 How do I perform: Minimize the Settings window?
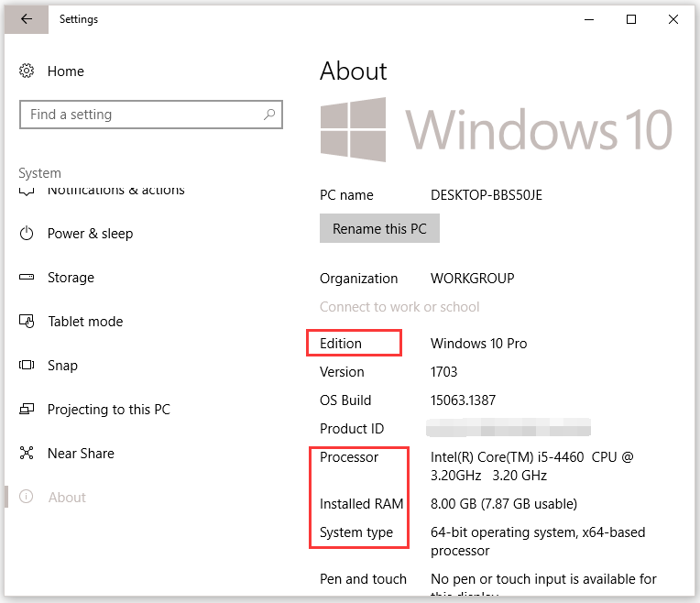[x=589, y=19]
